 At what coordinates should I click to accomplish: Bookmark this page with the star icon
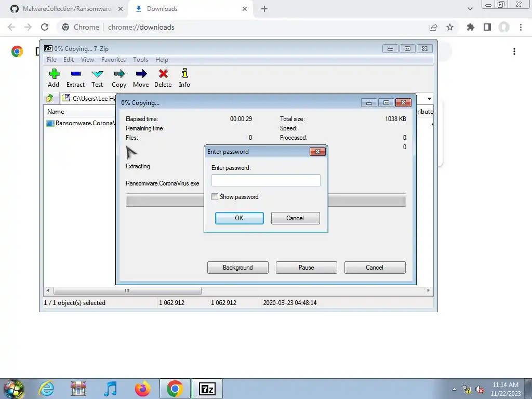(450, 27)
